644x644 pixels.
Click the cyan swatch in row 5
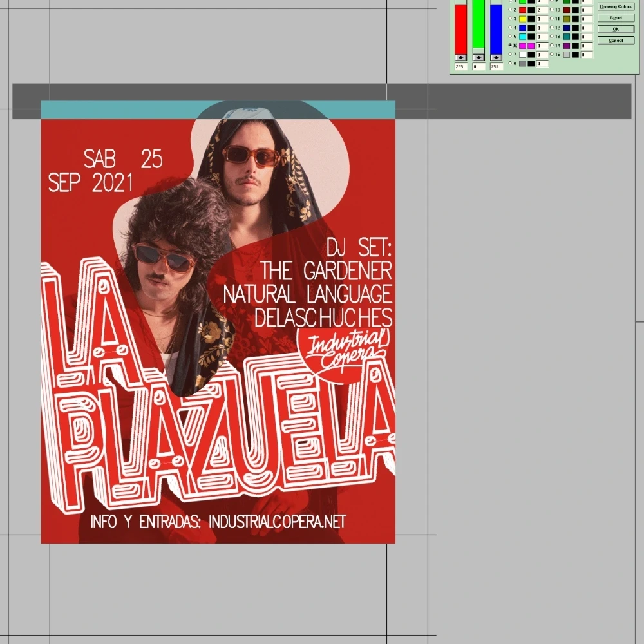coord(522,37)
